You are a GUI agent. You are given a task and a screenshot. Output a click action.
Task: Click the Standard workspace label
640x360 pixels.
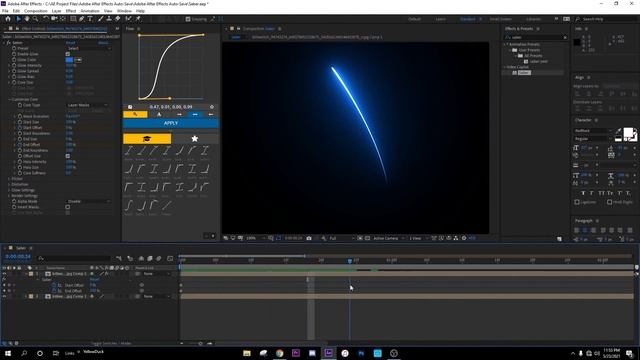point(468,19)
